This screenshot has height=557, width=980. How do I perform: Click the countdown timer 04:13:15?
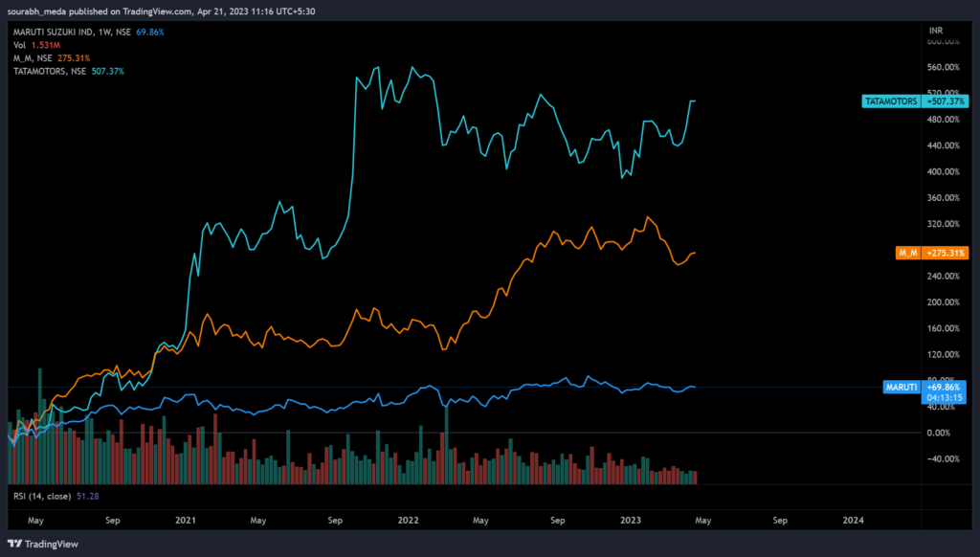pos(945,397)
